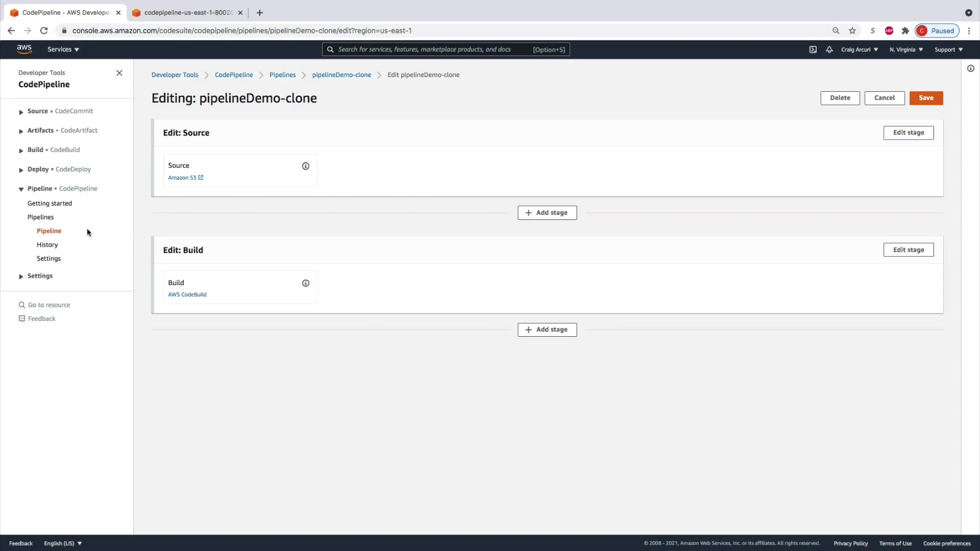Add stage after the Build stage
Screen dimensions: 980x551
[x=547, y=329]
